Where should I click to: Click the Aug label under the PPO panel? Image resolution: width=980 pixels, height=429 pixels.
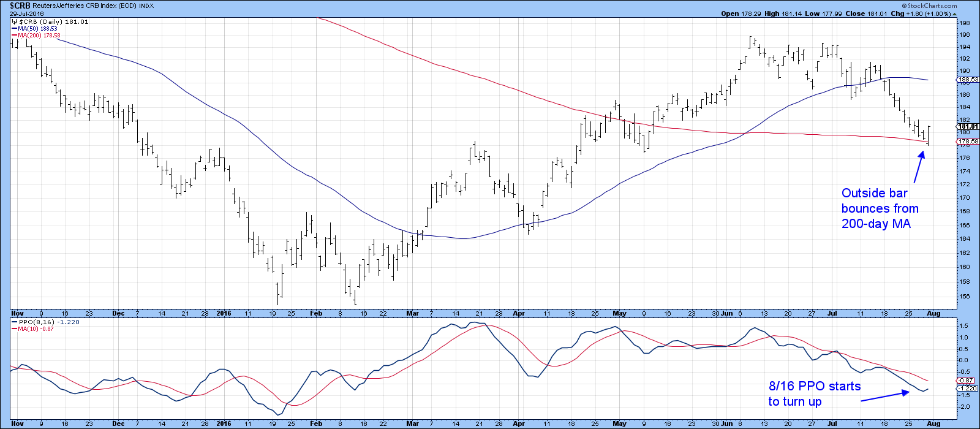tap(934, 423)
